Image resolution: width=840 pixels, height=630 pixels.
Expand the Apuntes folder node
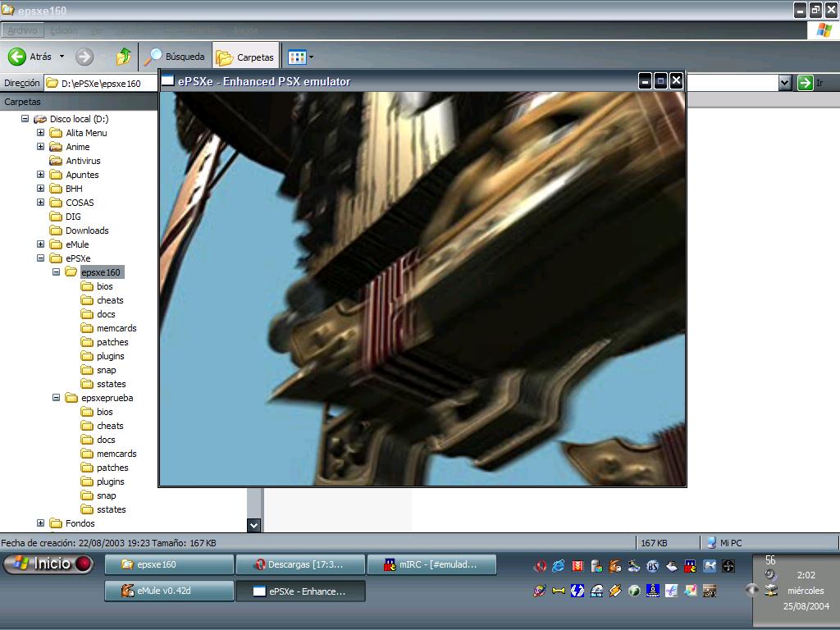coord(40,174)
